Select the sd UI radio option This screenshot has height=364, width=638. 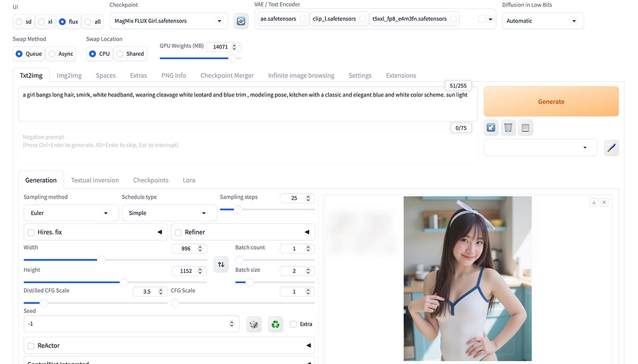coord(19,22)
